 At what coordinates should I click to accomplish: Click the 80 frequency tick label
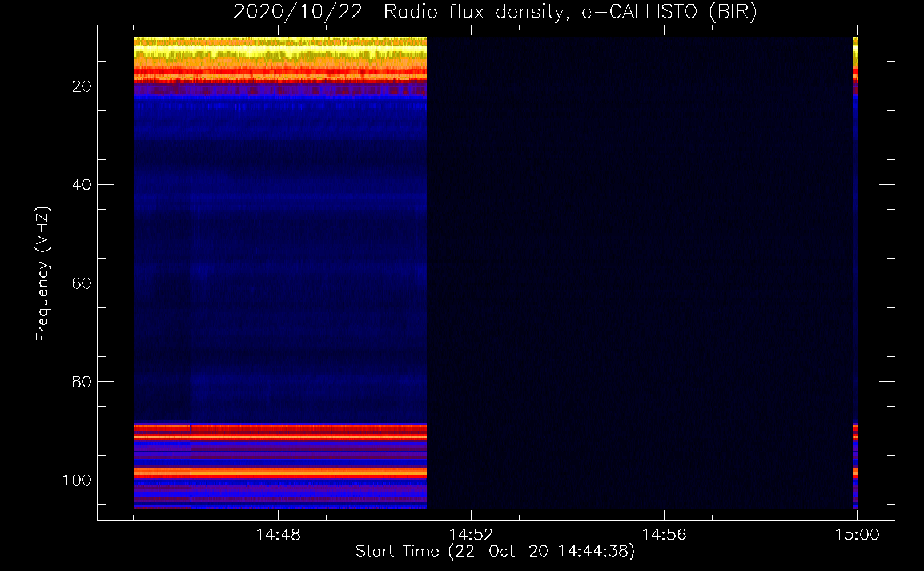coord(82,382)
